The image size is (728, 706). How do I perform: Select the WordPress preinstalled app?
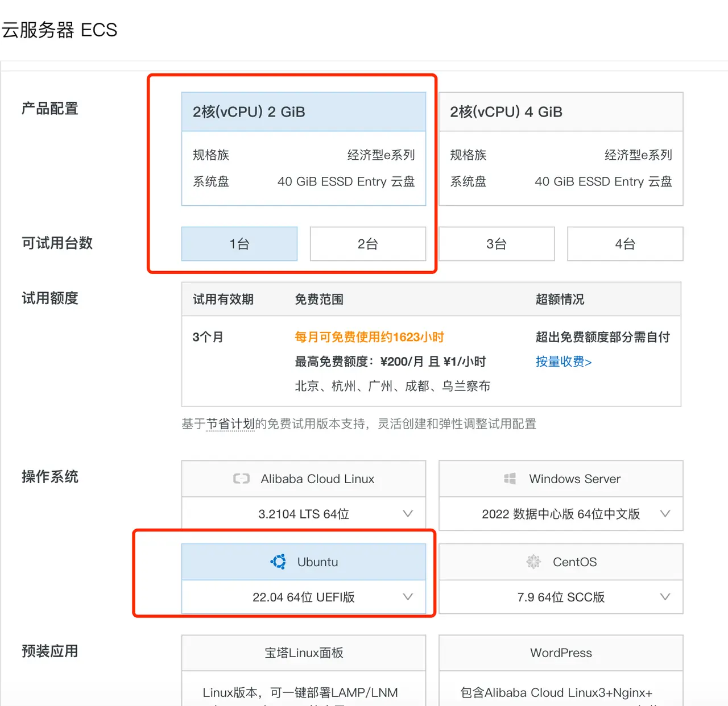tap(561, 653)
